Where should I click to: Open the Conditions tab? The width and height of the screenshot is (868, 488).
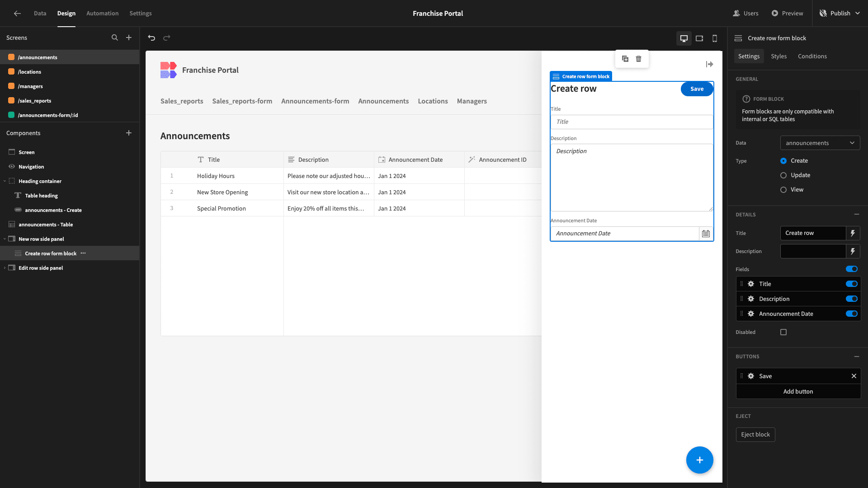812,56
